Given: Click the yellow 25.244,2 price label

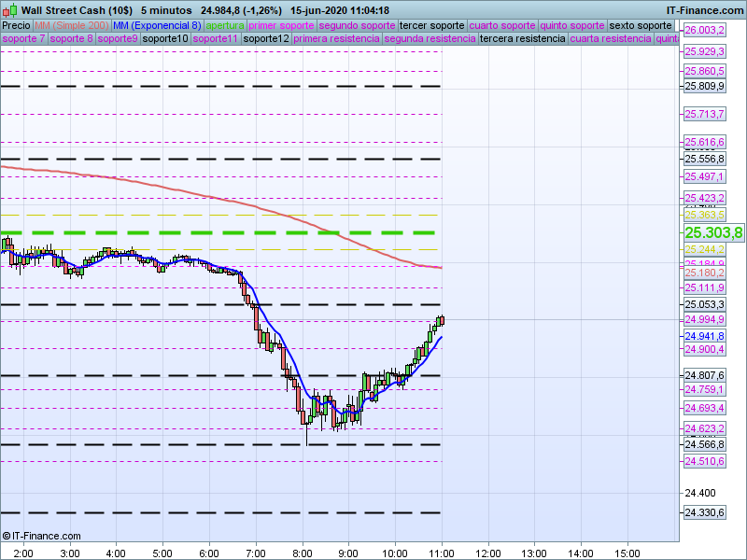Looking at the screenshot, I should click(x=705, y=249).
